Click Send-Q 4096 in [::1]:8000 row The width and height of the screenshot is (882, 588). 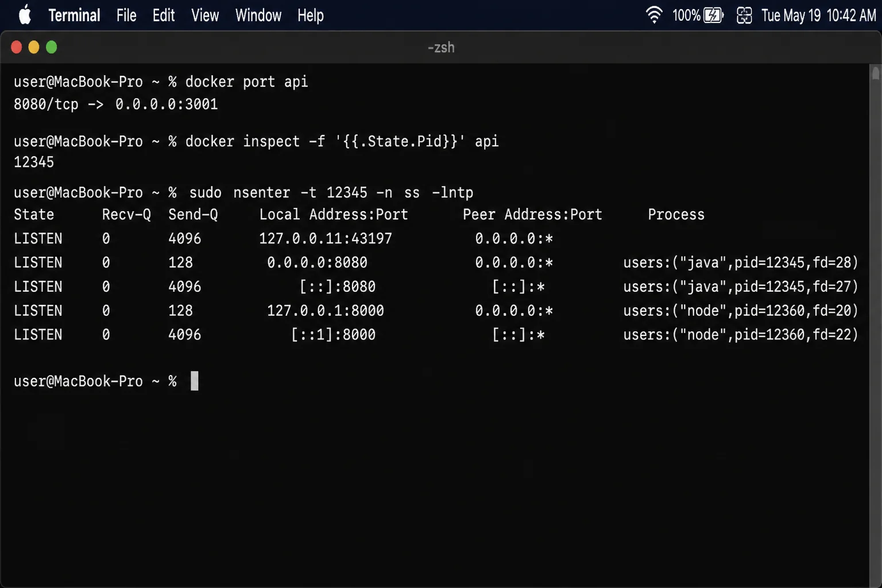185,335
